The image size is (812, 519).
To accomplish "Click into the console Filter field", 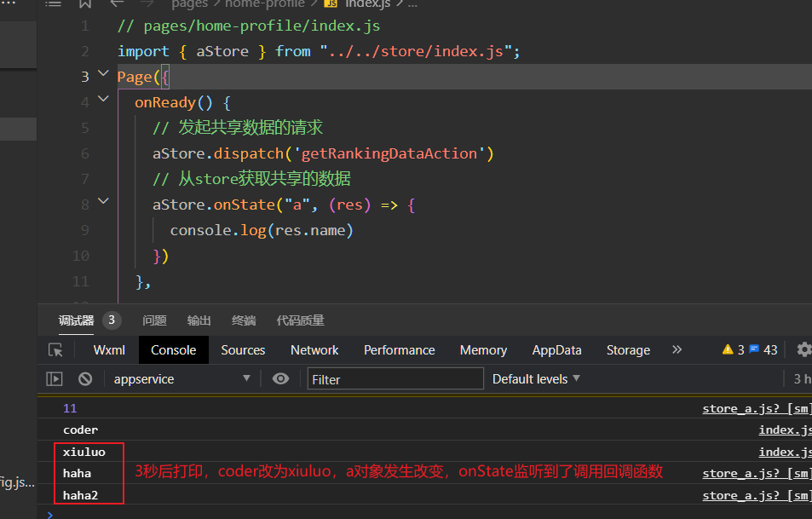I will click(x=395, y=379).
